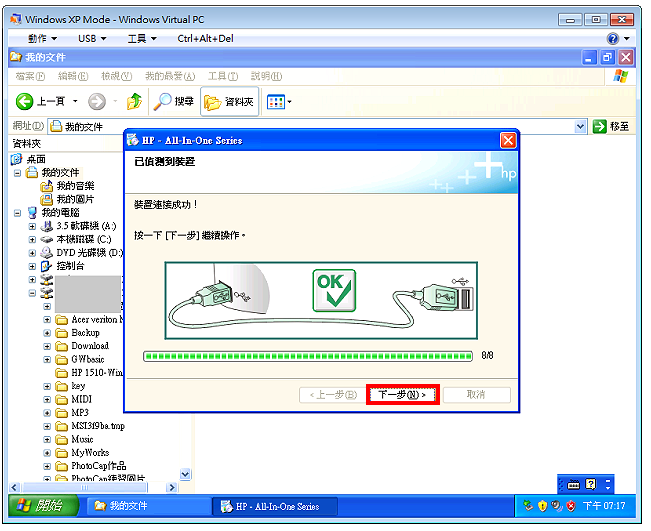Image resolution: width=651 pixels, height=531 pixels.
Task: Click the green Back arrow icon
Action: tap(24, 101)
